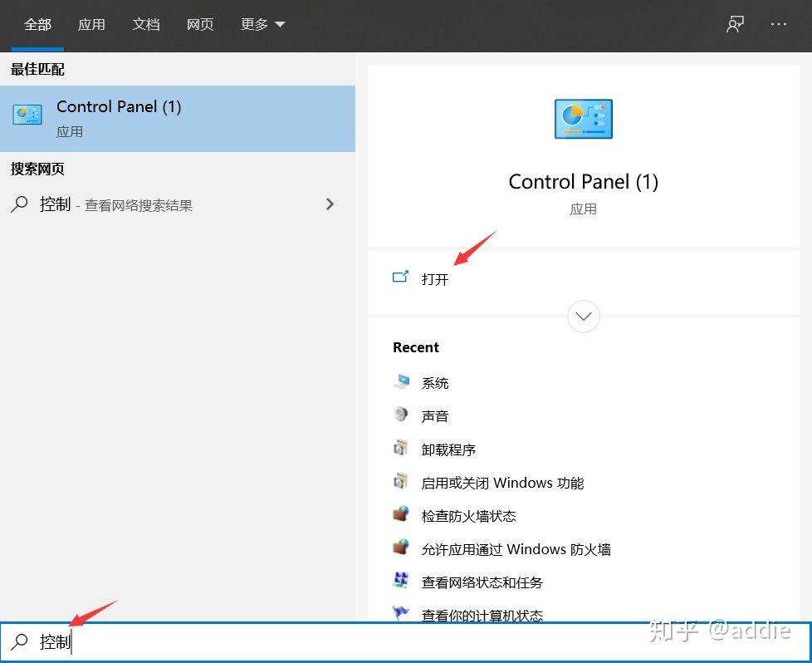Viewport: 812px width, 663px height.
Task: Switch to the 应用 tab
Action: pyautogui.click(x=92, y=24)
